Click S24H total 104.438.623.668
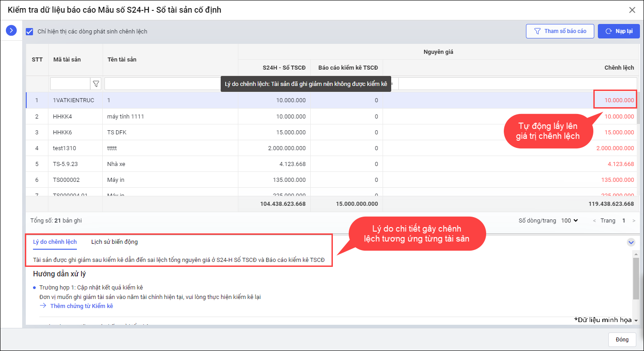 click(283, 204)
